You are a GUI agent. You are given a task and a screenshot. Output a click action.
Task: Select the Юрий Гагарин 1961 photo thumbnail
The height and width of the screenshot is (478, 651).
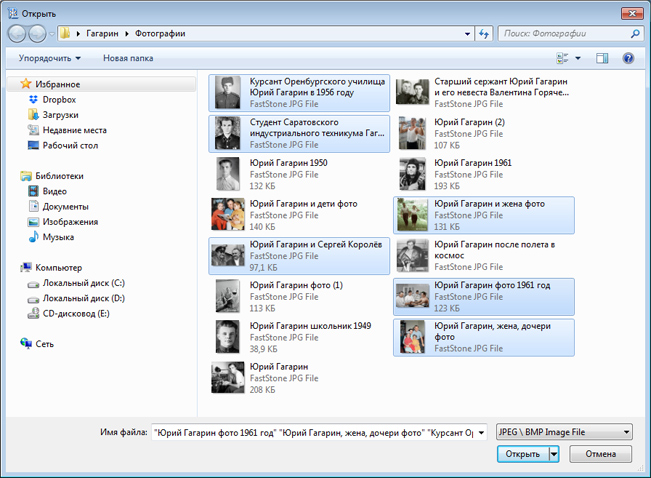pos(412,174)
